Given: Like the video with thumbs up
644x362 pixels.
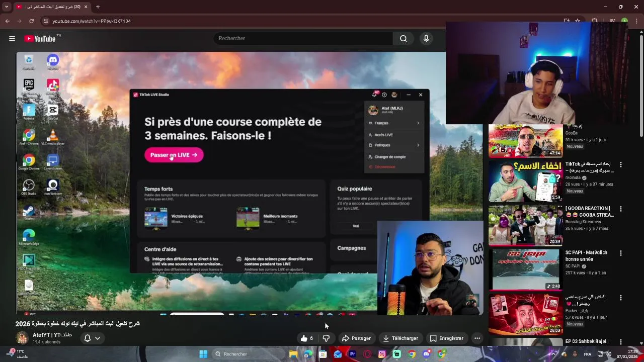Looking at the screenshot, I should click(307, 338).
